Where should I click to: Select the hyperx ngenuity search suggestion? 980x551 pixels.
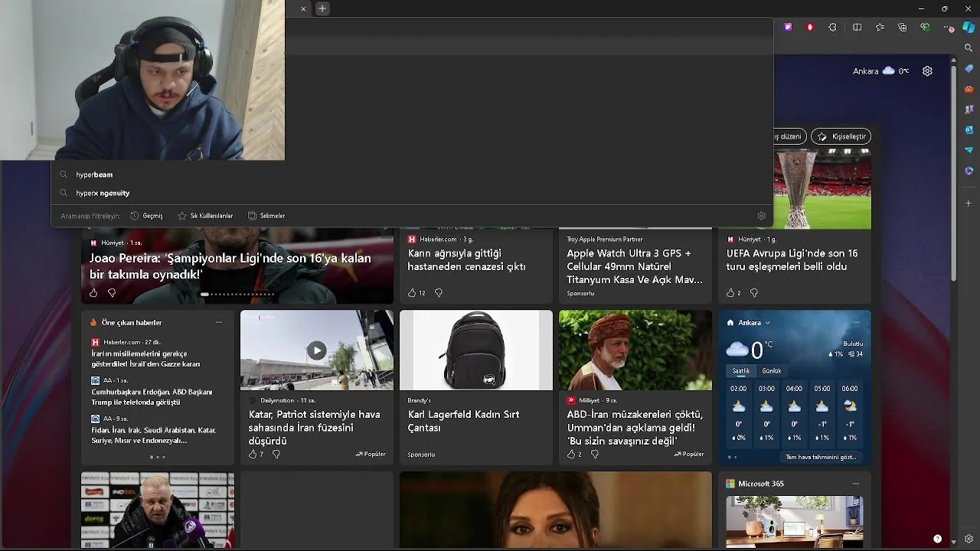point(412,193)
